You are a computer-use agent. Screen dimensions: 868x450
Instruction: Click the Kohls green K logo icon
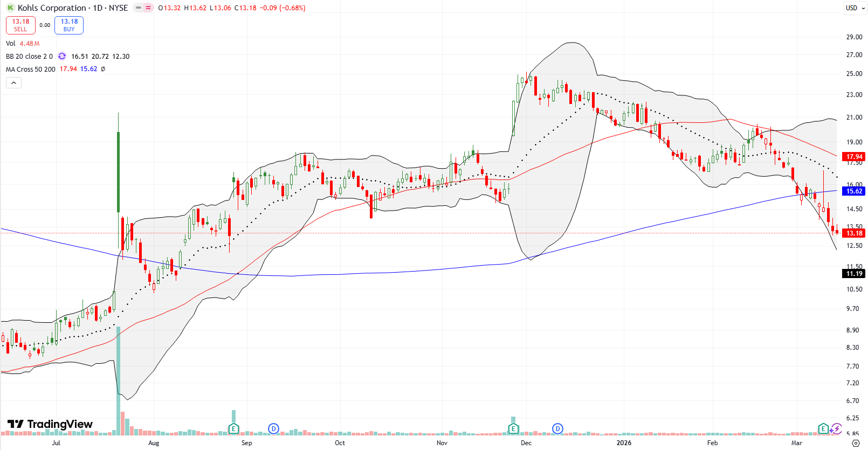coord(10,8)
